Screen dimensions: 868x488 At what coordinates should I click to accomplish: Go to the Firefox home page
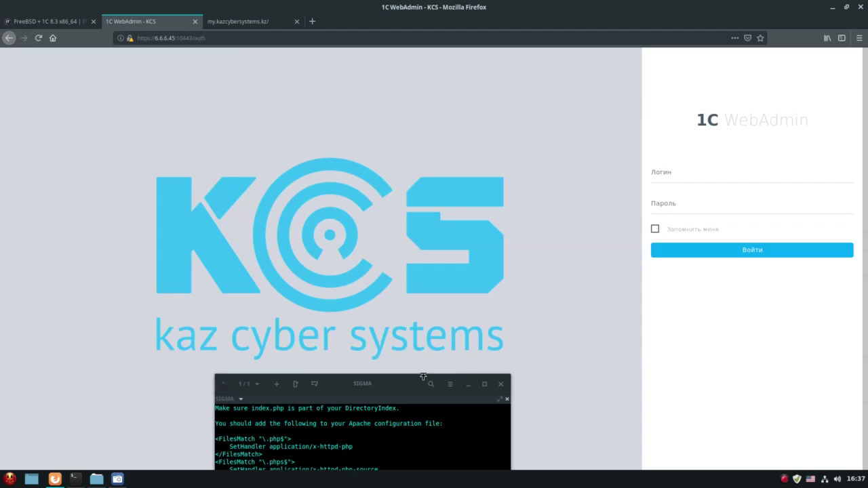point(53,38)
